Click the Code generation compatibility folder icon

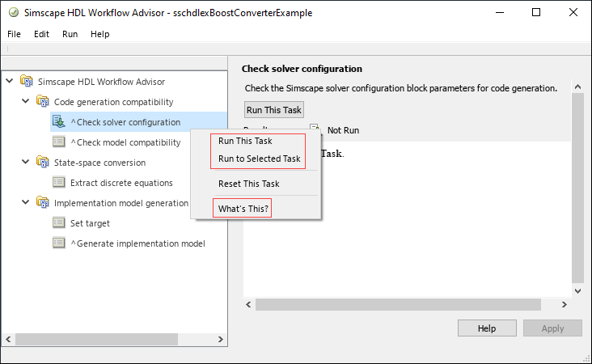[x=43, y=102]
